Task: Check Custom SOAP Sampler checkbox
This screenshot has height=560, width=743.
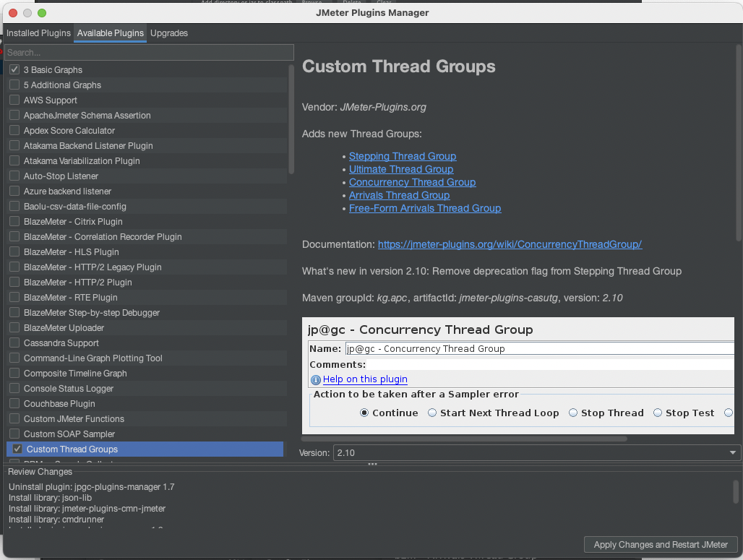Action: [x=14, y=434]
